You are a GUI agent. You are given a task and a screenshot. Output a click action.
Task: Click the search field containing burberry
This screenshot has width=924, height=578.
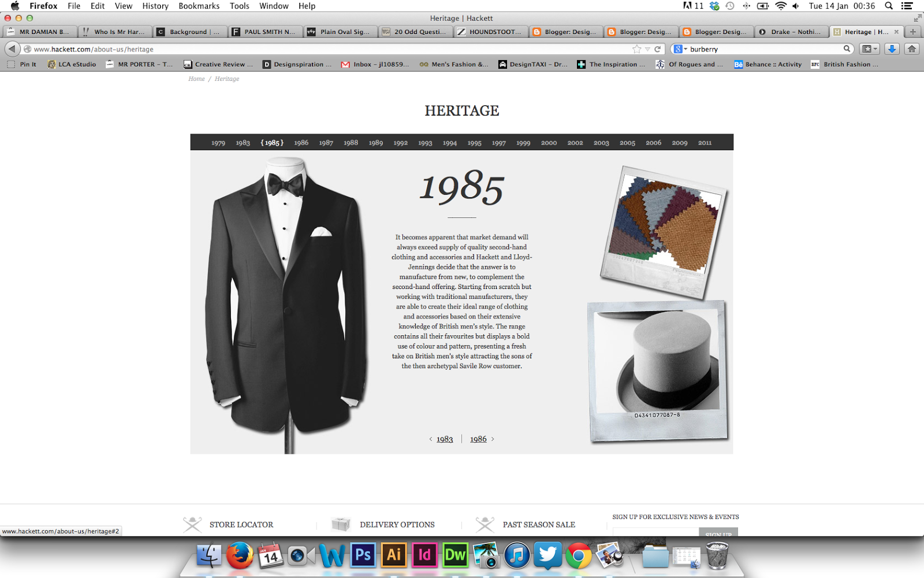762,49
